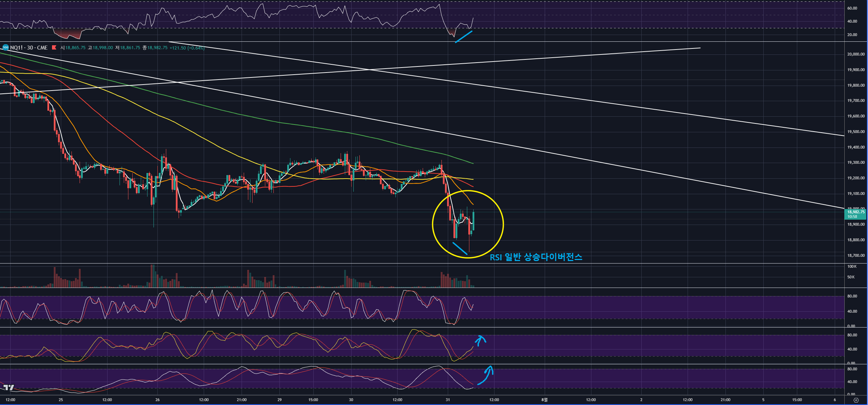The width and height of the screenshot is (868, 405).
Task: Click the TradingView logo in corner
Action: coord(8,388)
